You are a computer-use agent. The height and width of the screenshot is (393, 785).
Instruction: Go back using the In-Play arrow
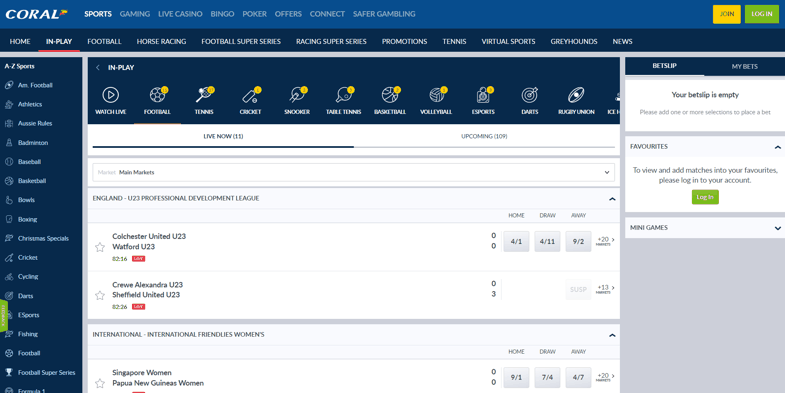point(98,68)
